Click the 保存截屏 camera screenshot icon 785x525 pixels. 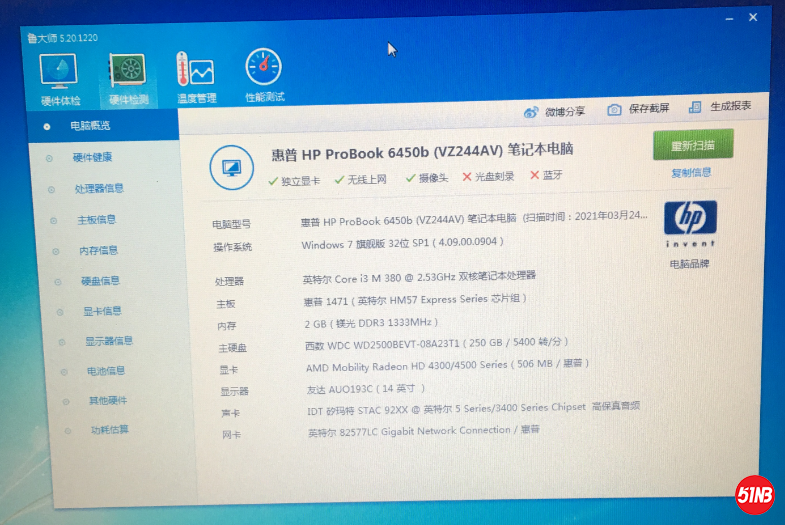pos(615,109)
